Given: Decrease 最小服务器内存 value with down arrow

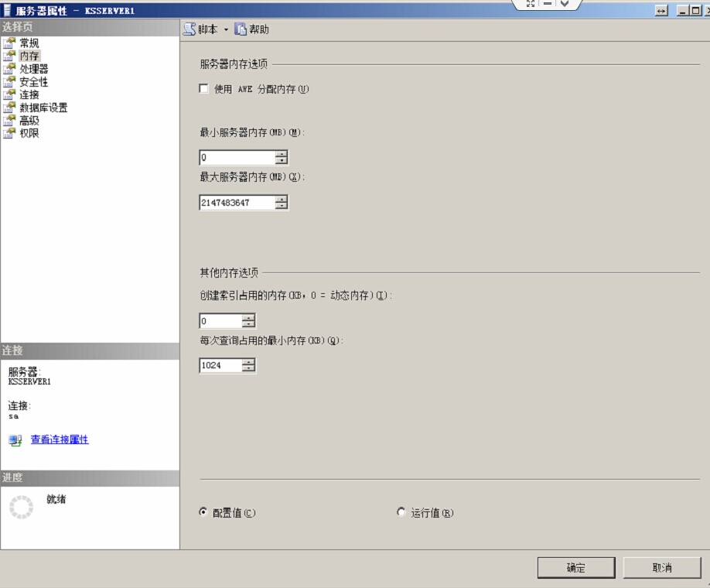Looking at the screenshot, I should 282,160.
